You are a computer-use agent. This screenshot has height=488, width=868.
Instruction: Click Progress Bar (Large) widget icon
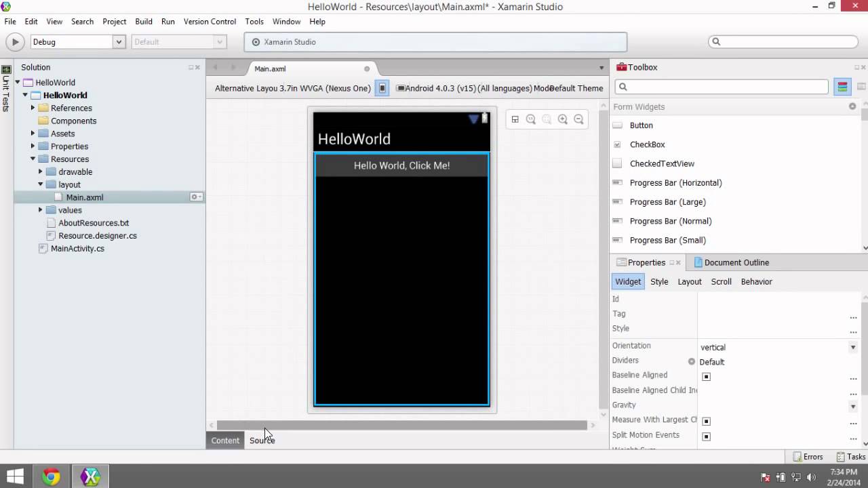(x=617, y=202)
